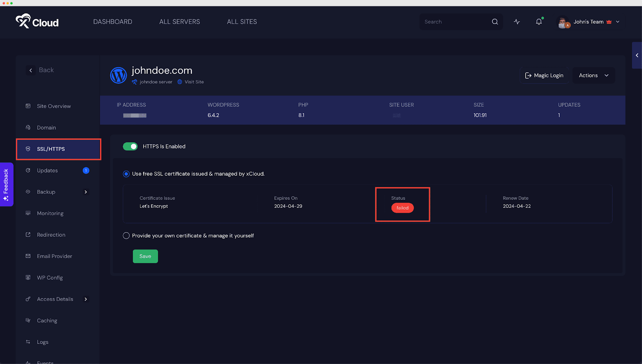642x364 pixels.
Task: Click the Magic Login button
Action: tap(544, 75)
